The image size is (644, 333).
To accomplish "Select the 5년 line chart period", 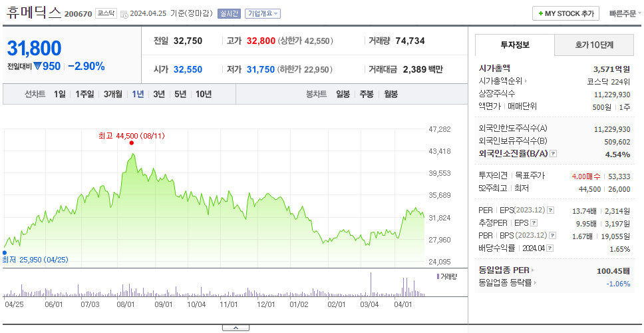I will coord(180,94).
